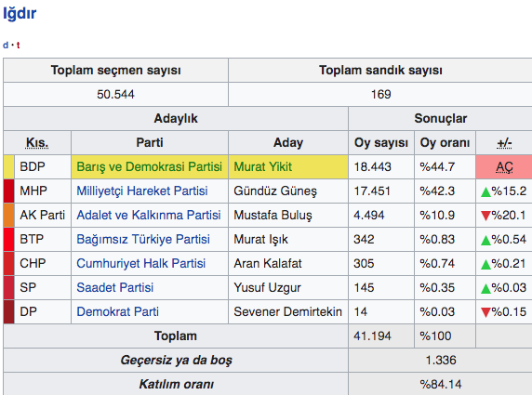
Task: Click the 'Kıs.' abbreviation header
Action: [37, 143]
